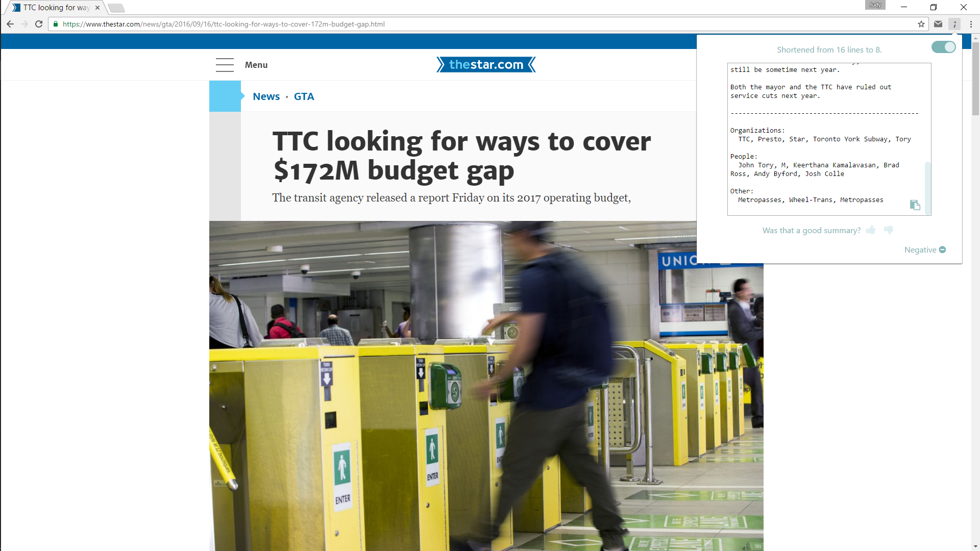
Task: Toggle the summary switch in the popup
Action: tap(943, 47)
